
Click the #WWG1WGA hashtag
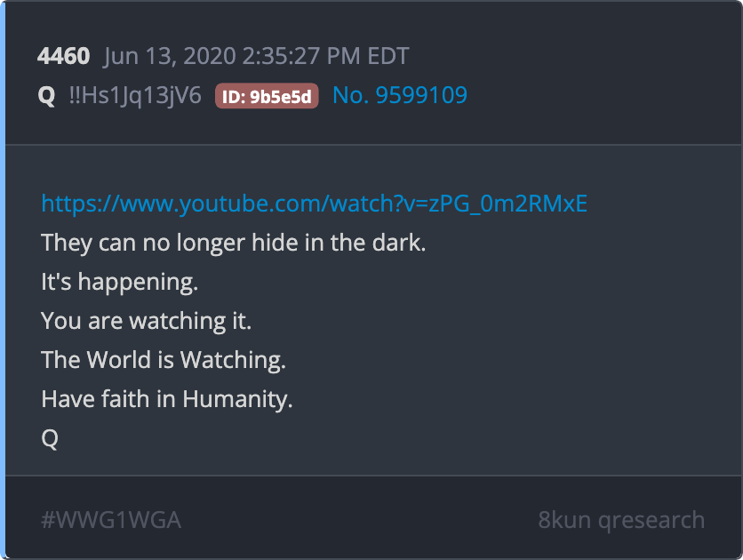[x=111, y=520]
